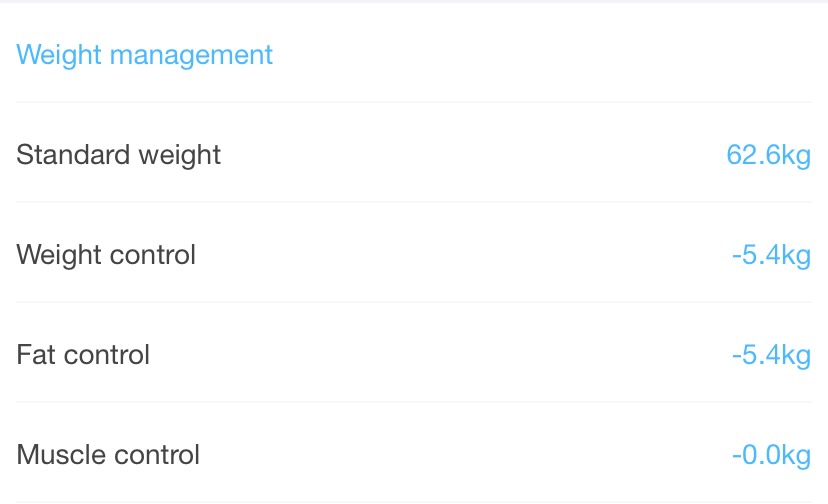Click the word Fat in third row
The width and height of the screenshot is (828, 504).
tap(36, 354)
